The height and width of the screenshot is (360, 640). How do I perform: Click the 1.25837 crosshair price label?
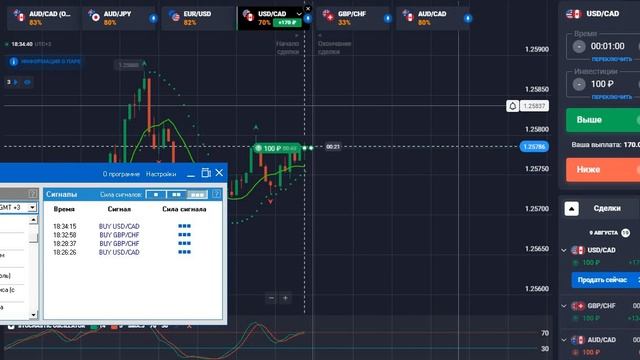pyautogui.click(x=534, y=106)
